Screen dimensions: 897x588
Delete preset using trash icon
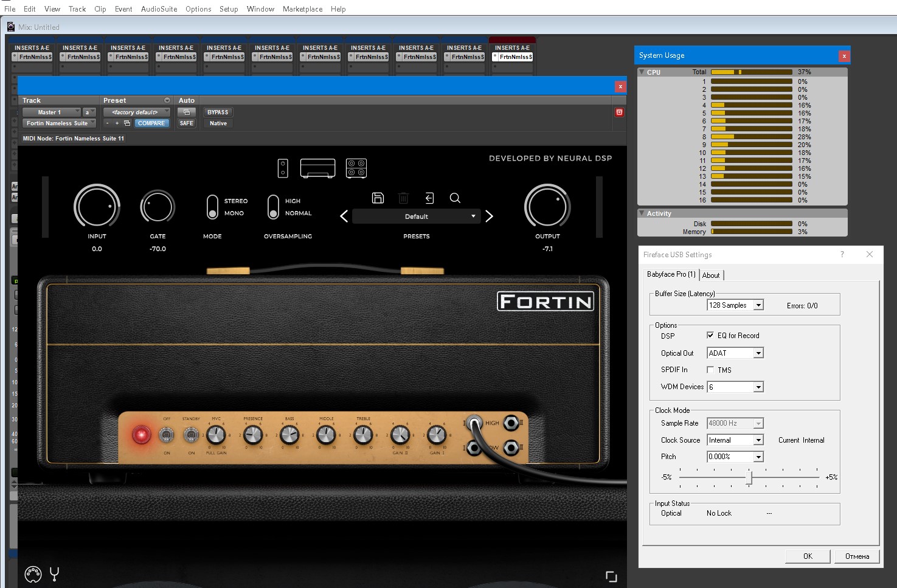[403, 198]
